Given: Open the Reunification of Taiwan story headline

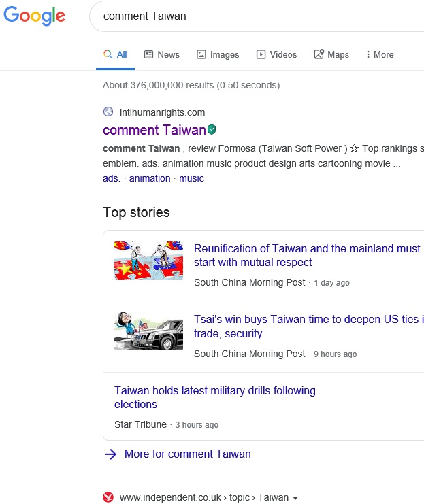Looking at the screenshot, I should pyautogui.click(x=307, y=256).
